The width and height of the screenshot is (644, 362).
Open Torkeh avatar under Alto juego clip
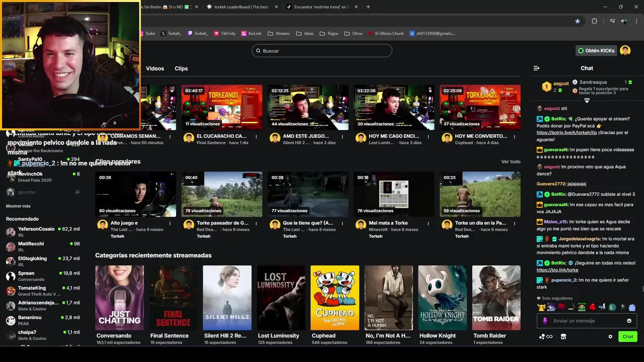point(103,225)
